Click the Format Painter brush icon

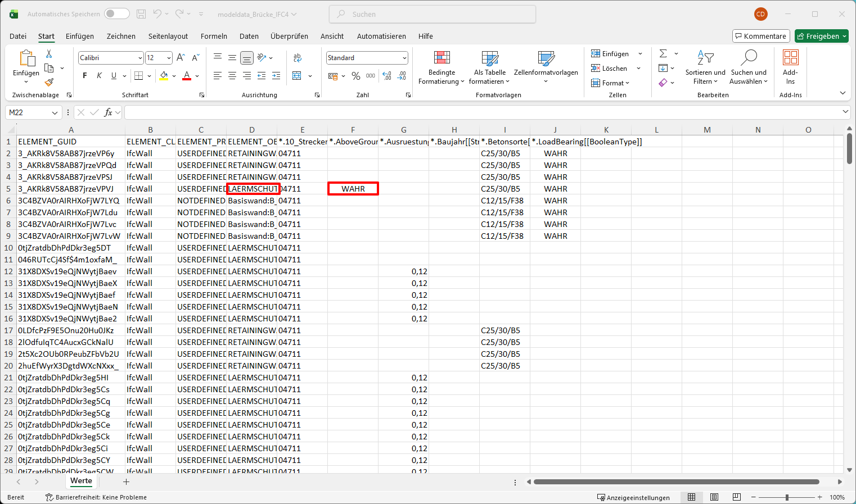click(x=49, y=82)
